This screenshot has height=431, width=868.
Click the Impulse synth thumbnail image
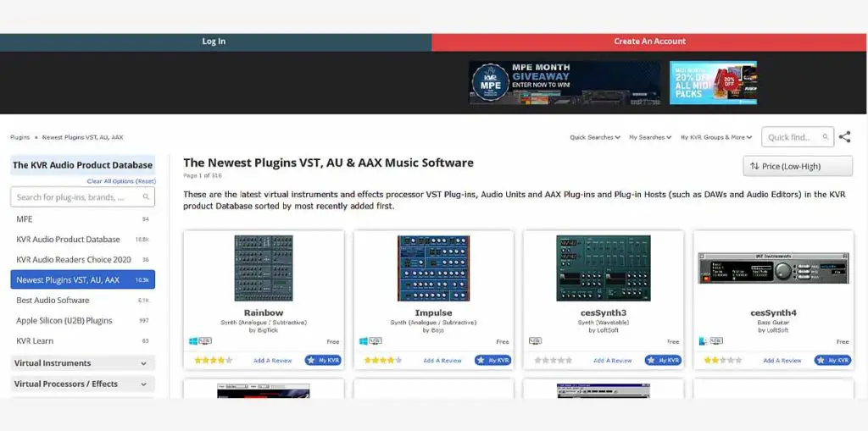tap(433, 268)
